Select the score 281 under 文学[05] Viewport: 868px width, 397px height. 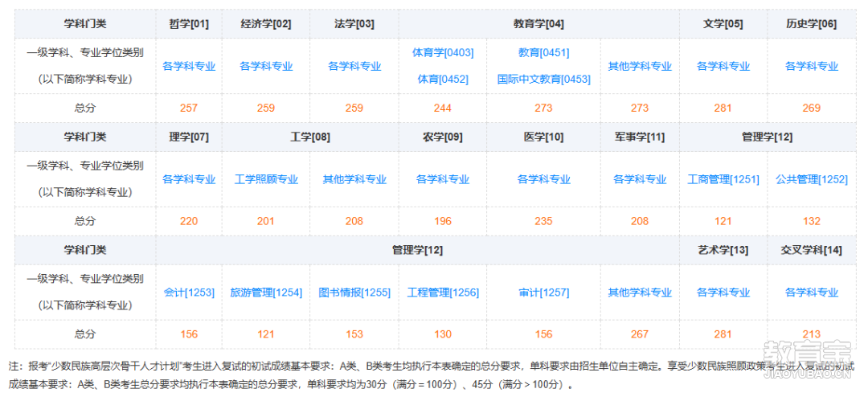[x=723, y=108]
